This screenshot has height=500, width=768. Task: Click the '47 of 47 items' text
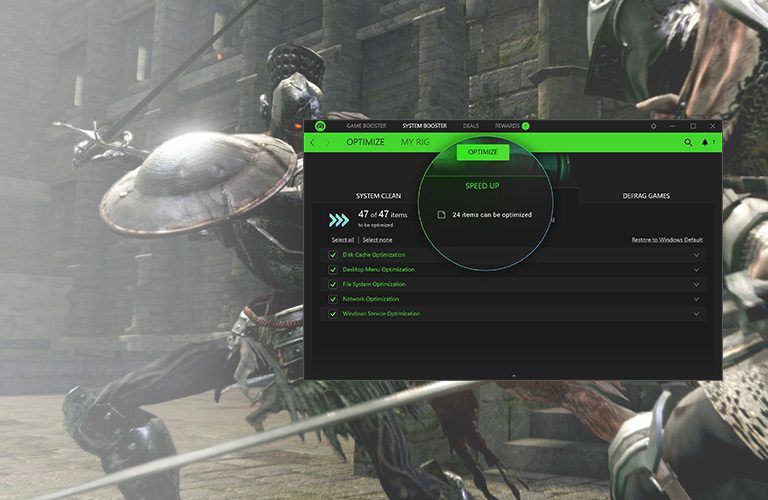[x=383, y=214]
